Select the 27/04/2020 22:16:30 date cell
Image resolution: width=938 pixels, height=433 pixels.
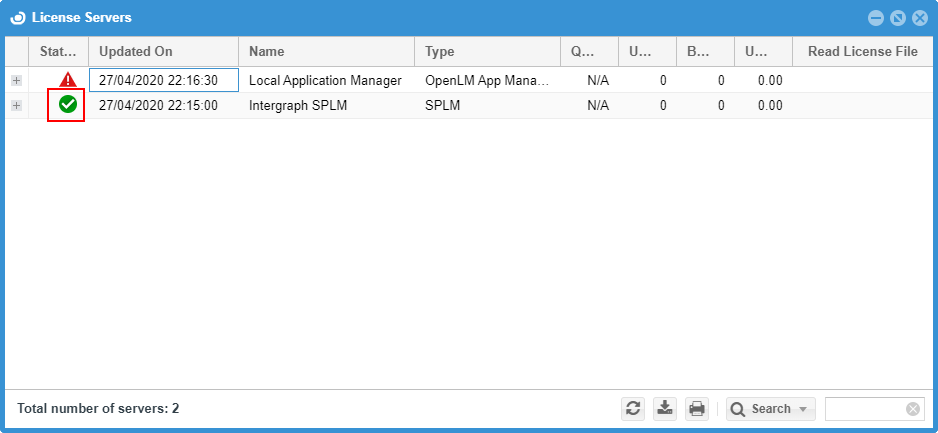[x=163, y=80]
